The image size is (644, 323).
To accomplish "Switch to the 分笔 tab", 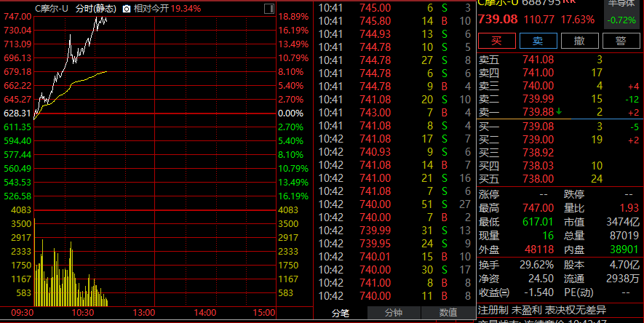I will click(x=340, y=312).
